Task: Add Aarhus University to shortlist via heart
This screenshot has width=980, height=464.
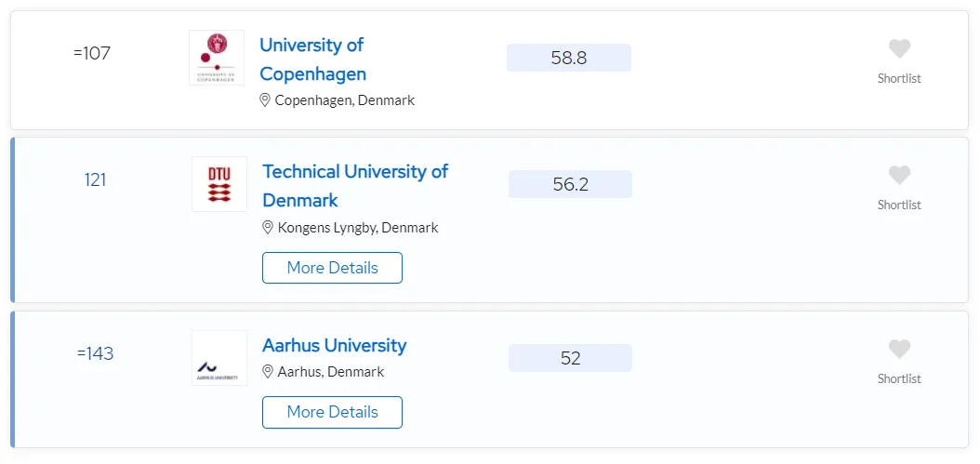Action: tap(899, 349)
